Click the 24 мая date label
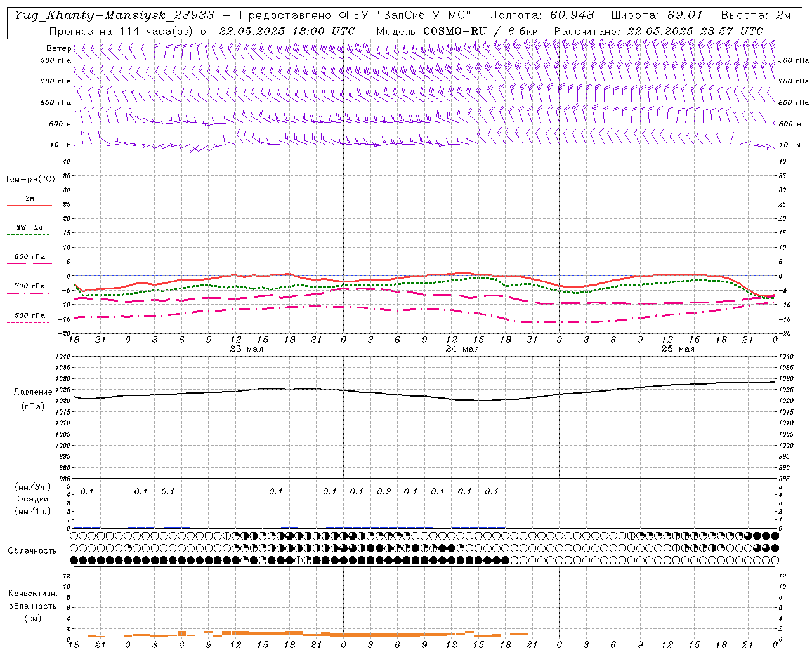This screenshot has height=650, width=812. [x=462, y=349]
